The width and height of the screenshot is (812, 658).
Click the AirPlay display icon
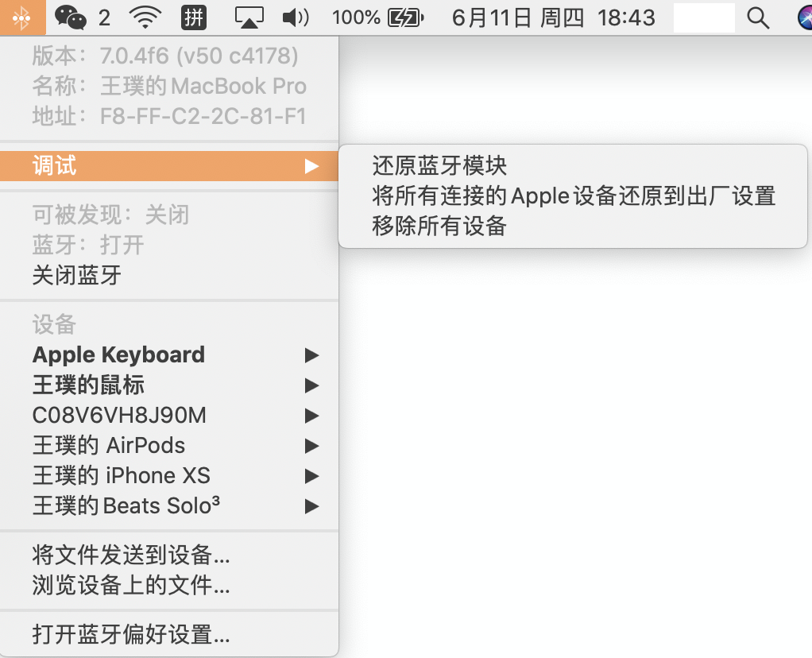point(249,17)
